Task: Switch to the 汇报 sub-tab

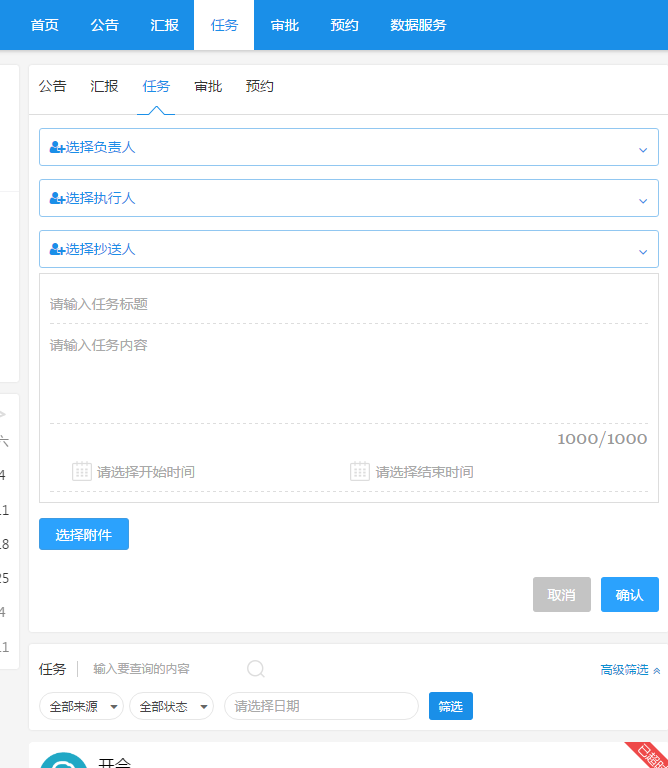Action: pos(104,86)
